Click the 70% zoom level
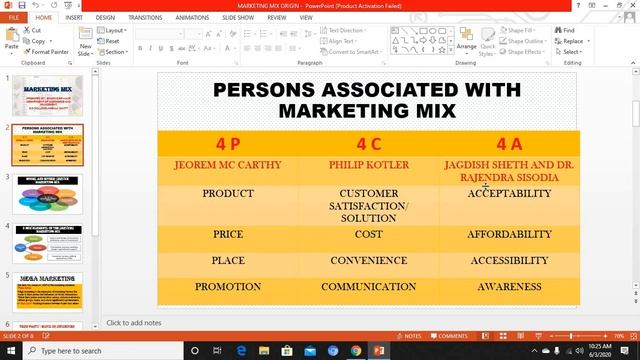 619,336
